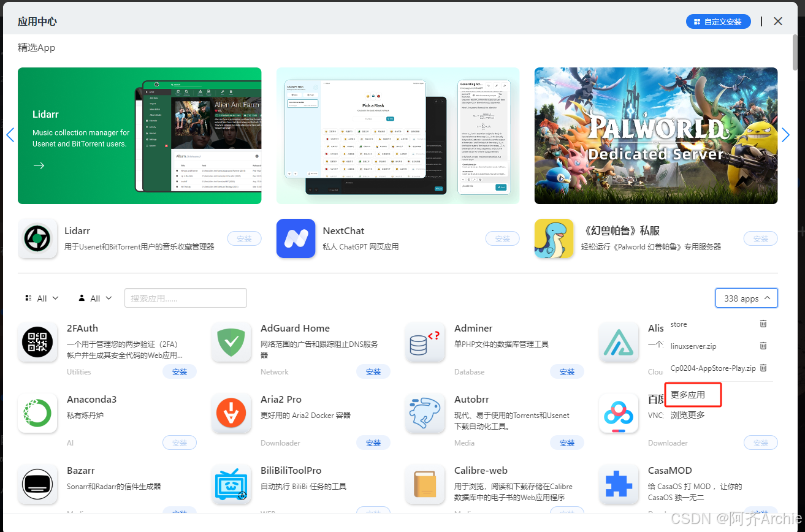Image resolution: width=805 pixels, height=532 pixels.
Task: Click the Utilities category label under 2FAuth
Action: (79, 371)
